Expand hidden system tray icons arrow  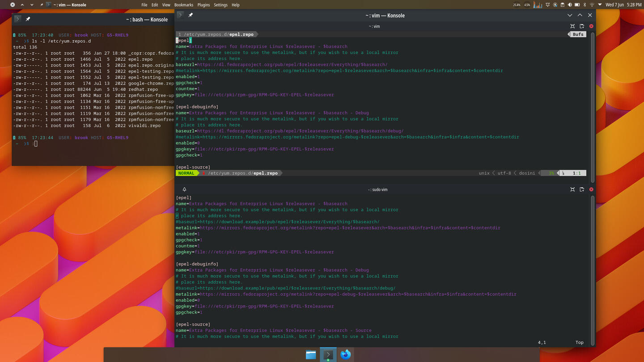600,5
